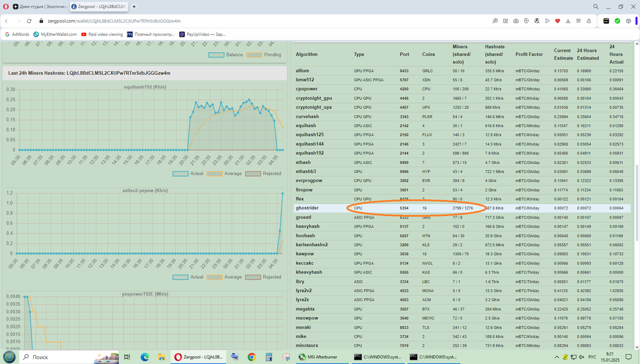640x364 pixels.
Task: Toggle the Pending legend series
Action: click(264, 54)
